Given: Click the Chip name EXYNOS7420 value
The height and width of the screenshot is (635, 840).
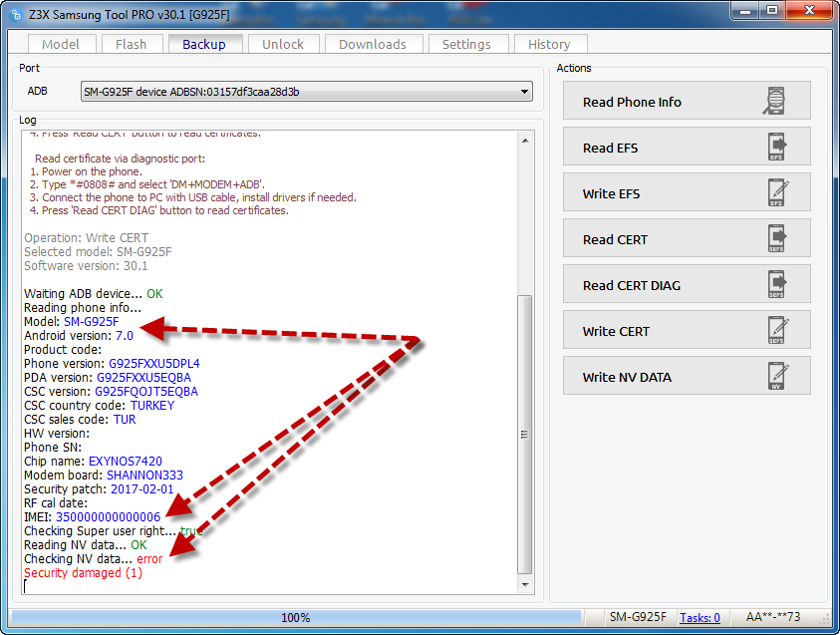Looking at the screenshot, I should pos(126,462).
